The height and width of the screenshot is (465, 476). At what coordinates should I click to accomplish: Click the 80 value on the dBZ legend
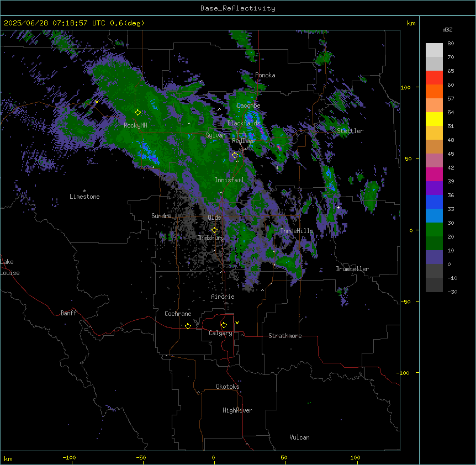pos(451,44)
